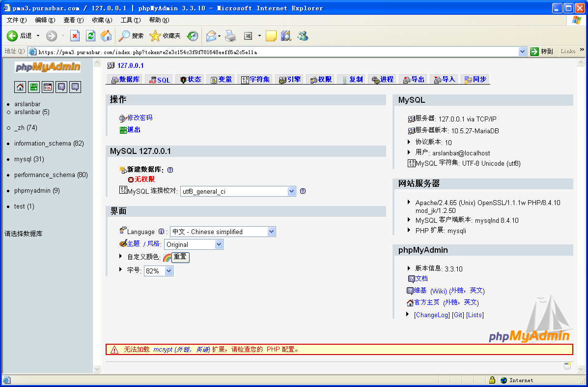Screen dimensions: 588x387
Task: Switch to the 导出 tab
Action: [x=413, y=79]
